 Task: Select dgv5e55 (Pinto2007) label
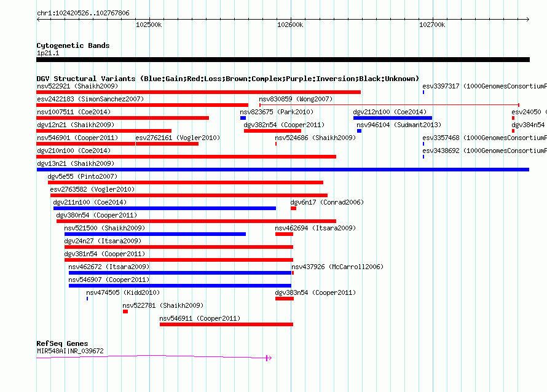click(83, 176)
